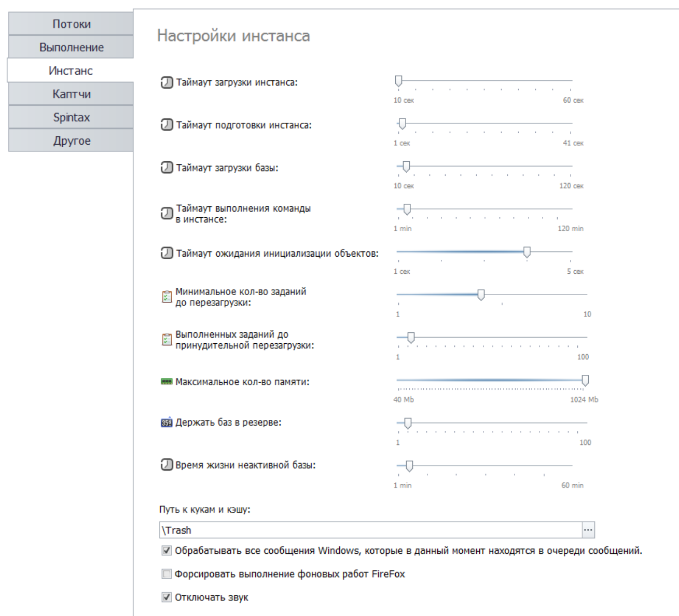Uncheck Обрабатывать все сообщения Windows checkbox
679x616 pixels.
(x=167, y=551)
